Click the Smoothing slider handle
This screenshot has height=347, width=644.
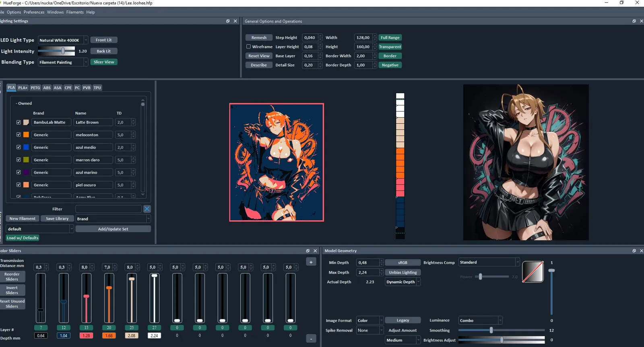click(491, 330)
